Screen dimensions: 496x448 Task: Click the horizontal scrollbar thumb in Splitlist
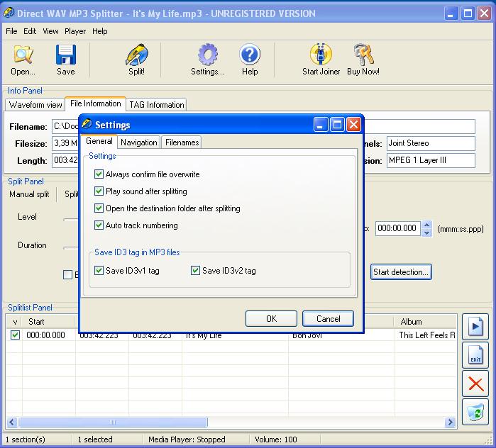113,422
